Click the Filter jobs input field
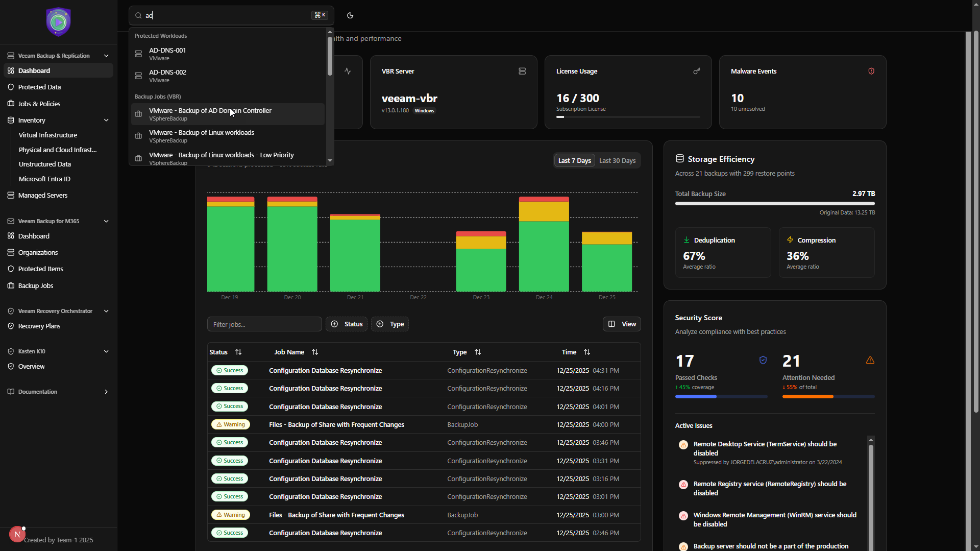Image resolution: width=980 pixels, height=551 pixels. tap(264, 324)
